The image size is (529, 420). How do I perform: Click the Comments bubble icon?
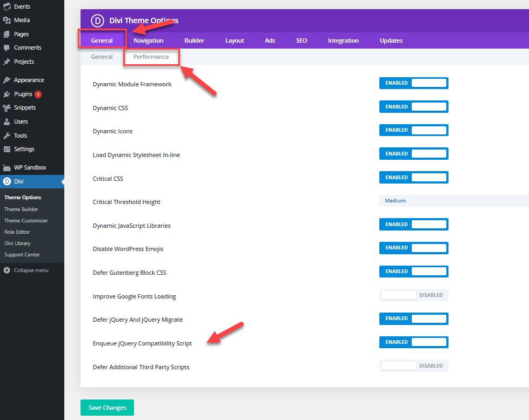coord(6,48)
